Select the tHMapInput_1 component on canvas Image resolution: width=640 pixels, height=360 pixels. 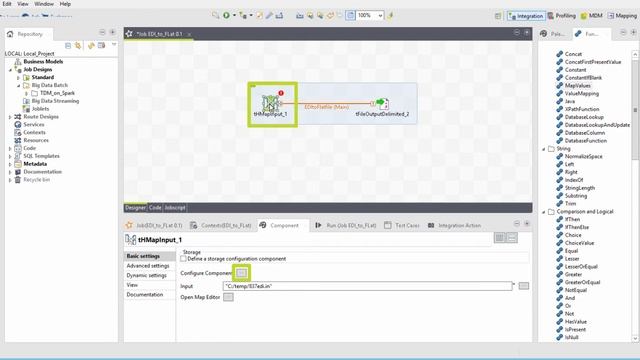(270, 103)
